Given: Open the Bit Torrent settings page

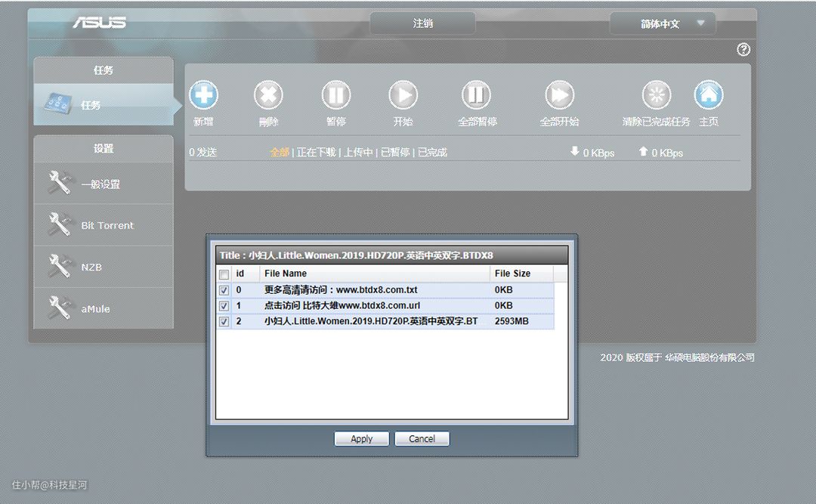Looking at the screenshot, I should point(107,225).
